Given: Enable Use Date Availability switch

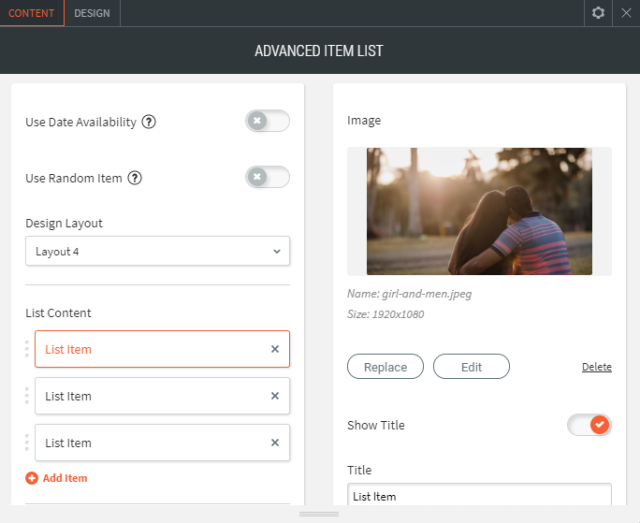Looking at the screenshot, I should (x=267, y=121).
